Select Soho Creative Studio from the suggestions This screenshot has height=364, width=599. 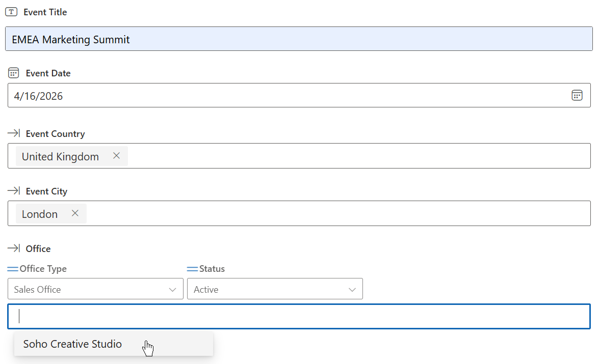72,344
